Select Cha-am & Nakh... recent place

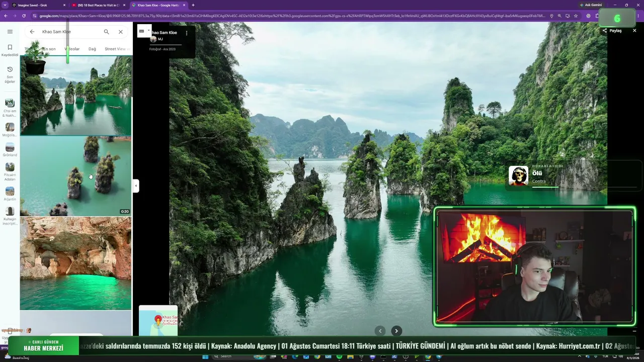point(10,108)
